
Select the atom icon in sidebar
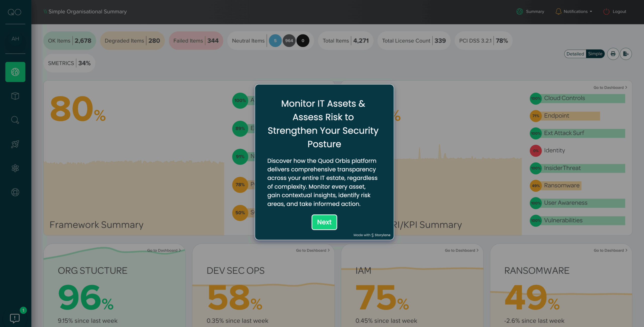pyautogui.click(x=15, y=168)
